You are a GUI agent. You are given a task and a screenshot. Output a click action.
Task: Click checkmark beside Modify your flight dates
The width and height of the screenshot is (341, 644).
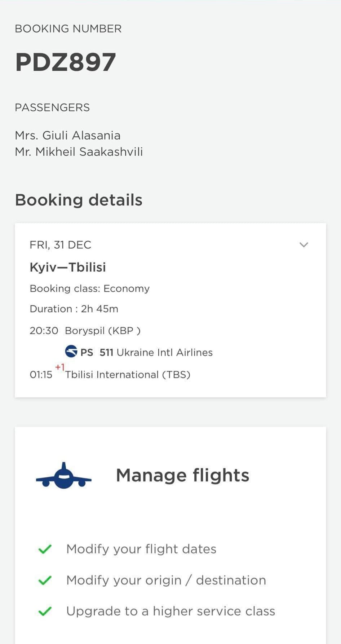click(x=45, y=549)
